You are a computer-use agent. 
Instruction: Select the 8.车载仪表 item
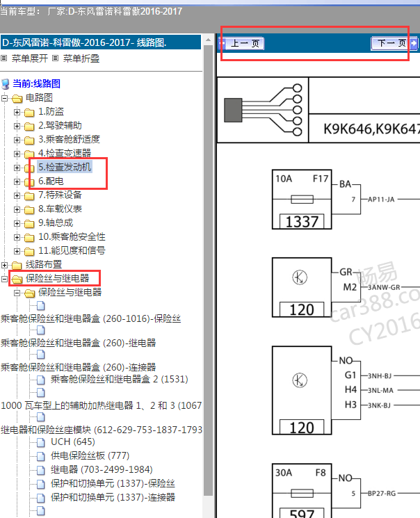click(x=60, y=209)
